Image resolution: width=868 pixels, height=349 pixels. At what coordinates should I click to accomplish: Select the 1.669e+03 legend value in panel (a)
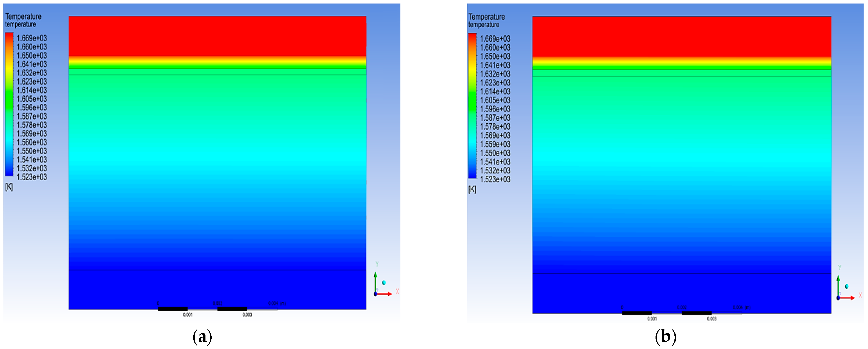tap(32, 38)
